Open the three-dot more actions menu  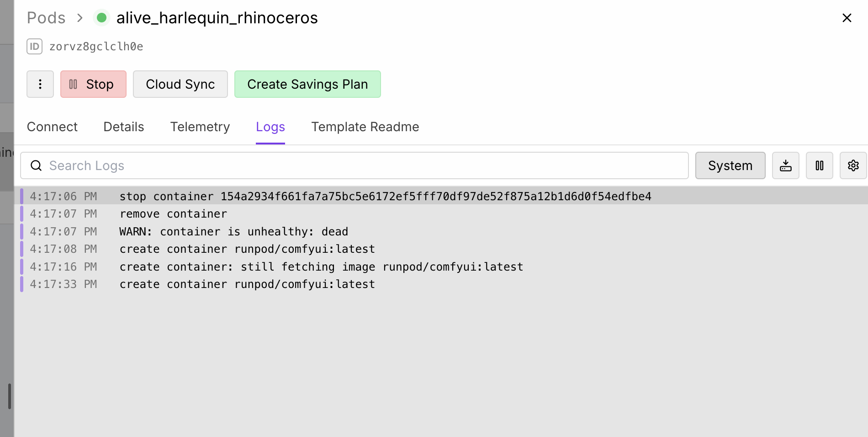tap(40, 84)
